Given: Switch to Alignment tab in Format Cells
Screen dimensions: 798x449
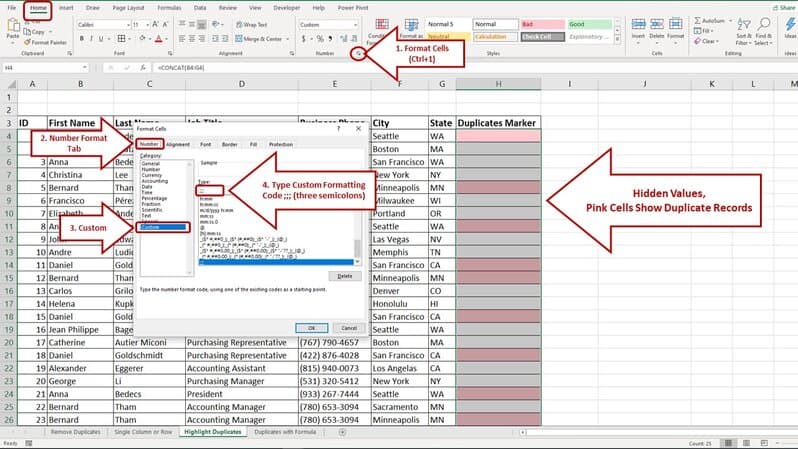Looking at the screenshot, I should click(x=178, y=145).
